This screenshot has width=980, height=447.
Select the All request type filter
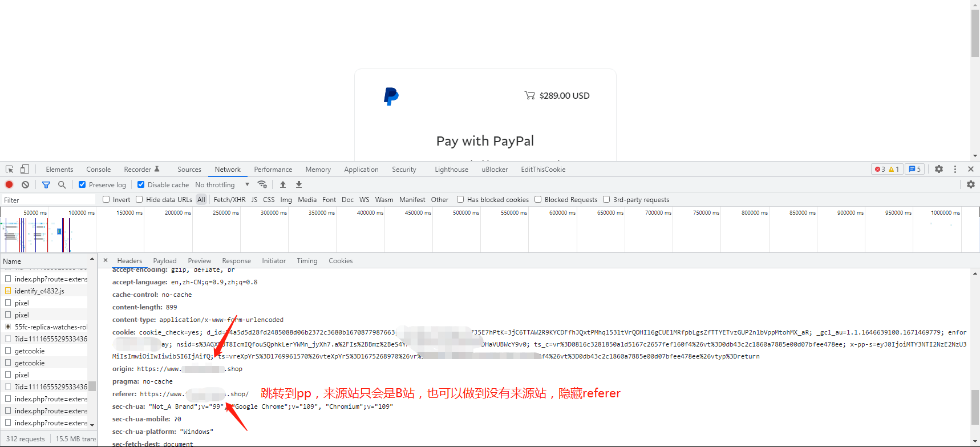click(x=201, y=200)
